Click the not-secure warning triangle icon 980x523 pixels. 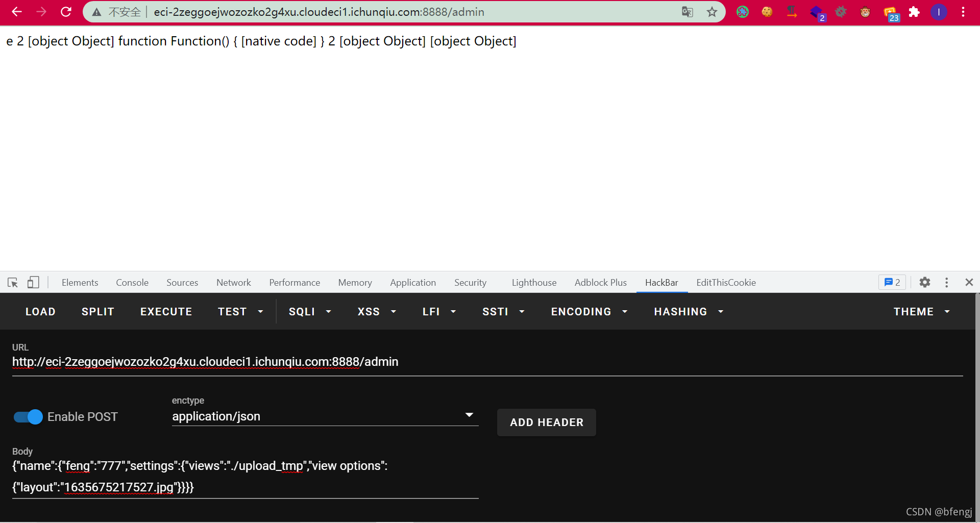[x=96, y=12]
